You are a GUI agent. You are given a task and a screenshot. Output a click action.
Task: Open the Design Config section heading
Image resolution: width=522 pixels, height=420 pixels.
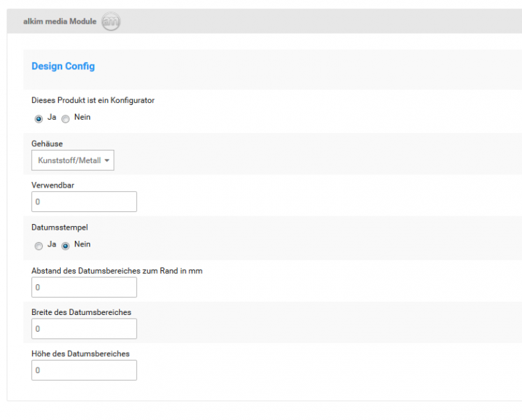63,66
